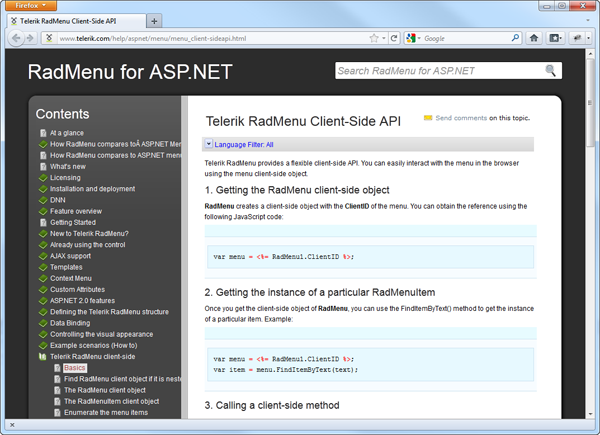The width and height of the screenshot is (600, 435).
Task: Click the Home icon in Firefox toolbar
Action: 534,38
